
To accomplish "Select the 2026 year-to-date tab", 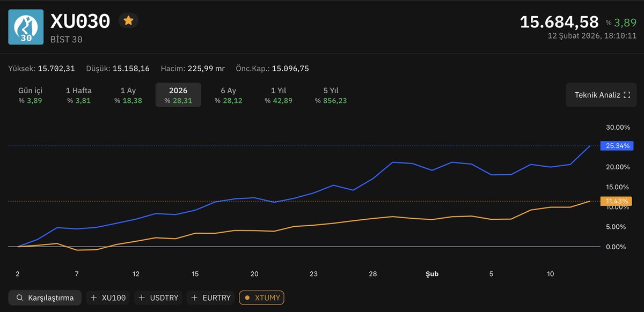I will (178, 95).
